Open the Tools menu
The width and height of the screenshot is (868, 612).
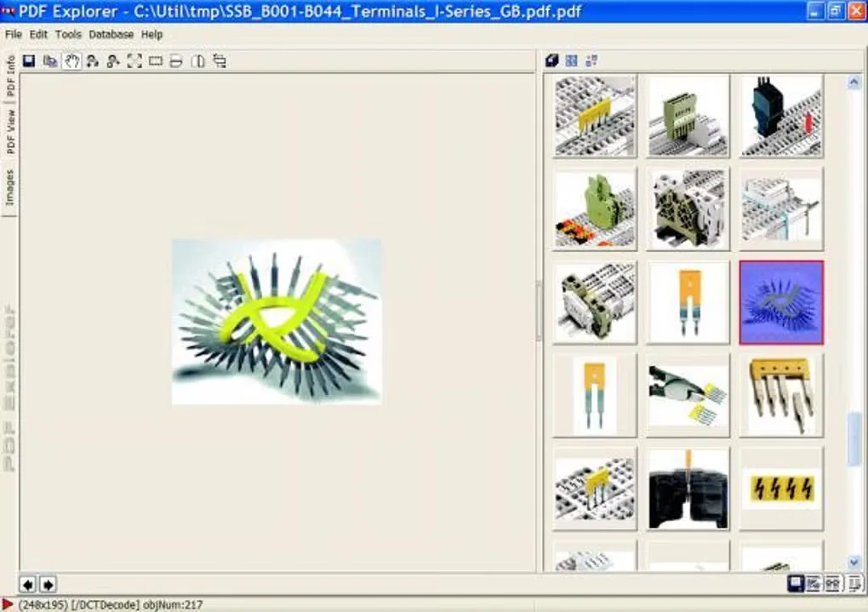pyautogui.click(x=68, y=34)
